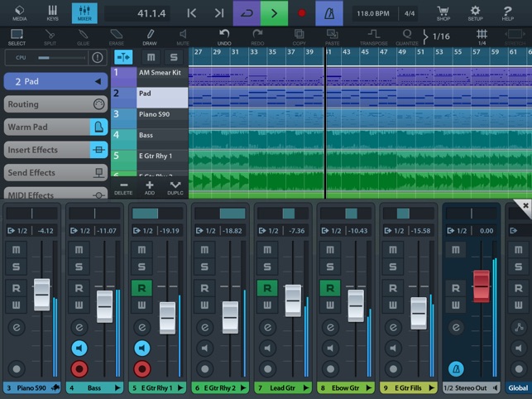The height and width of the screenshot is (399, 532).
Task: Open the Media browser
Action: pos(20,12)
